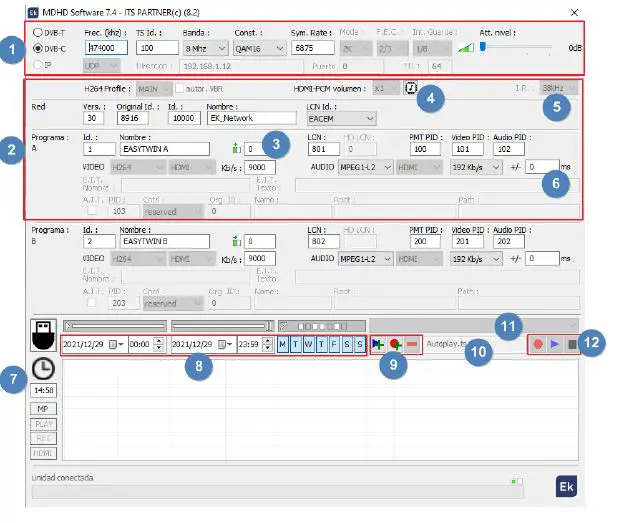Click the TS Id. input field
Viewport: 619px width, 523px height.
pos(157,48)
